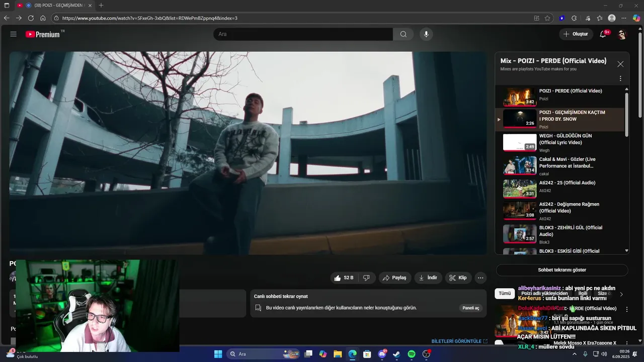Open options for PERDE recommended video
This screenshot has height=362, width=644.
coord(627,309)
